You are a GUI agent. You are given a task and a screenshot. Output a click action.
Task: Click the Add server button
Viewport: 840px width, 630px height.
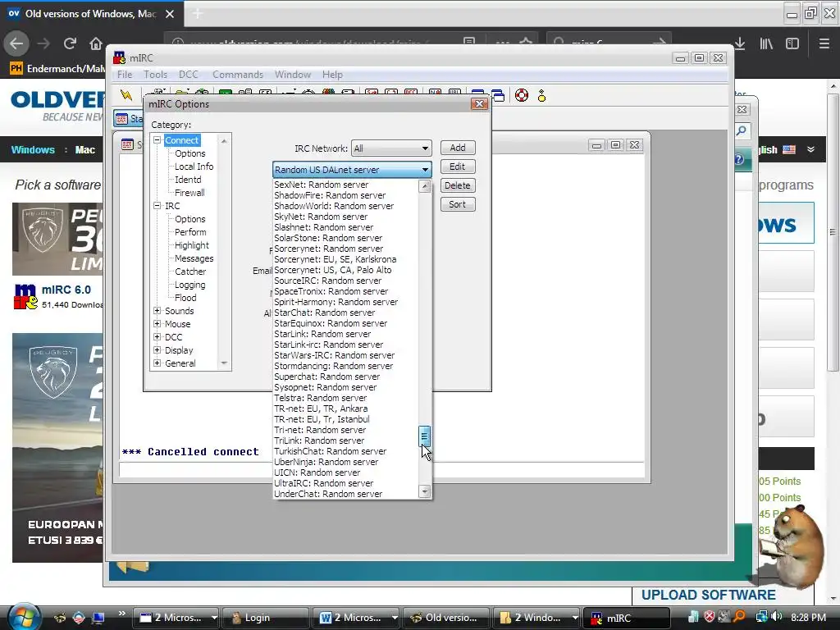click(458, 148)
